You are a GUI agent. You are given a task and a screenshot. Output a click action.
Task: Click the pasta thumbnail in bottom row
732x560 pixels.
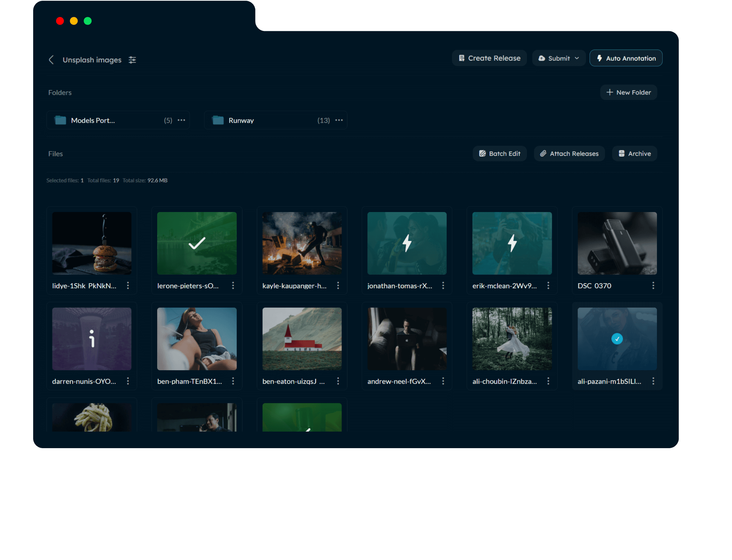point(92,417)
